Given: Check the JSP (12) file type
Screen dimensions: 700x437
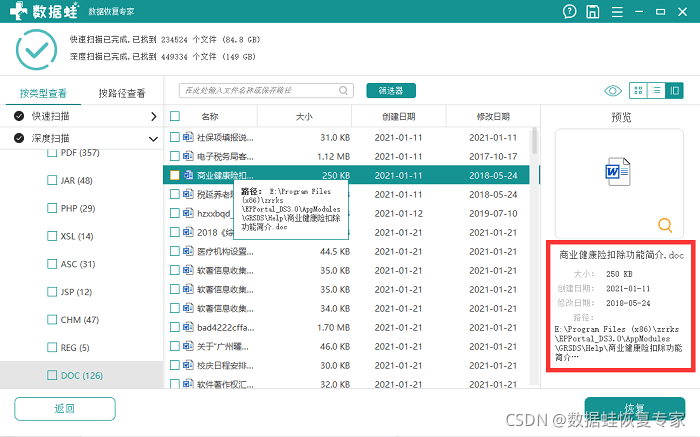Looking at the screenshot, I should 52,291.
